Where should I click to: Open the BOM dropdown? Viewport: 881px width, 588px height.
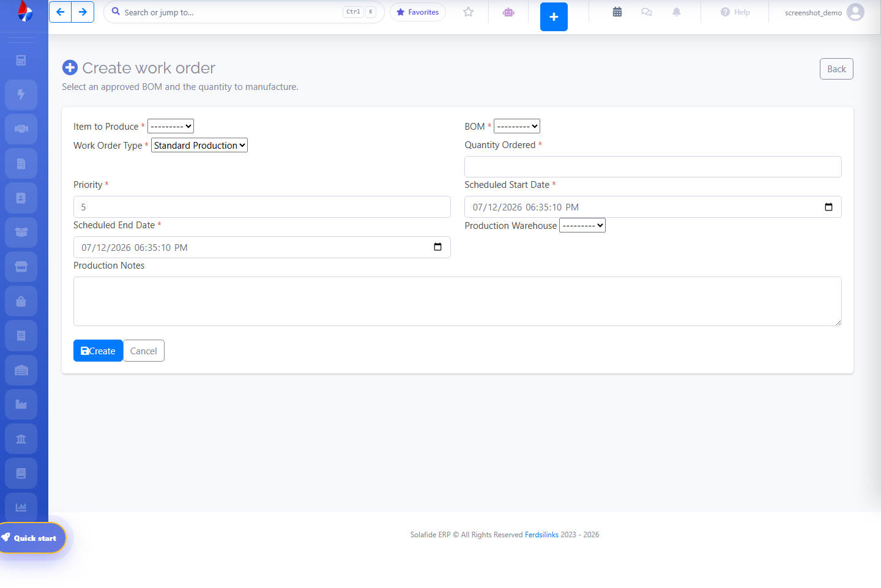tap(517, 126)
